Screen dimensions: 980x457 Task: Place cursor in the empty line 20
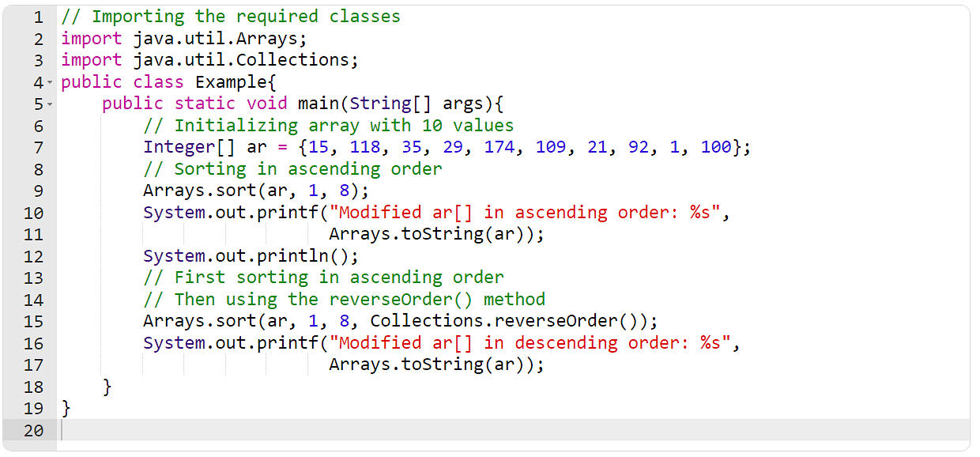pos(474,430)
